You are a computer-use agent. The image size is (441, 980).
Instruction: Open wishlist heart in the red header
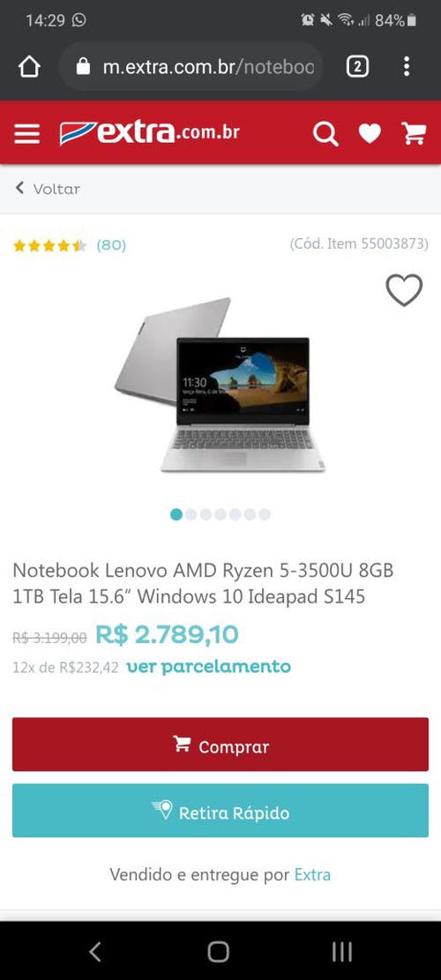(x=370, y=133)
